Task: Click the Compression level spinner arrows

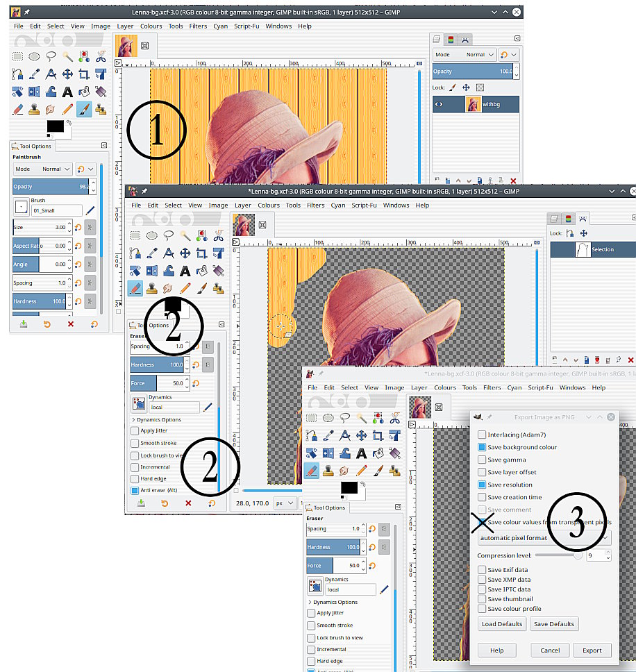Action: [608, 555]
